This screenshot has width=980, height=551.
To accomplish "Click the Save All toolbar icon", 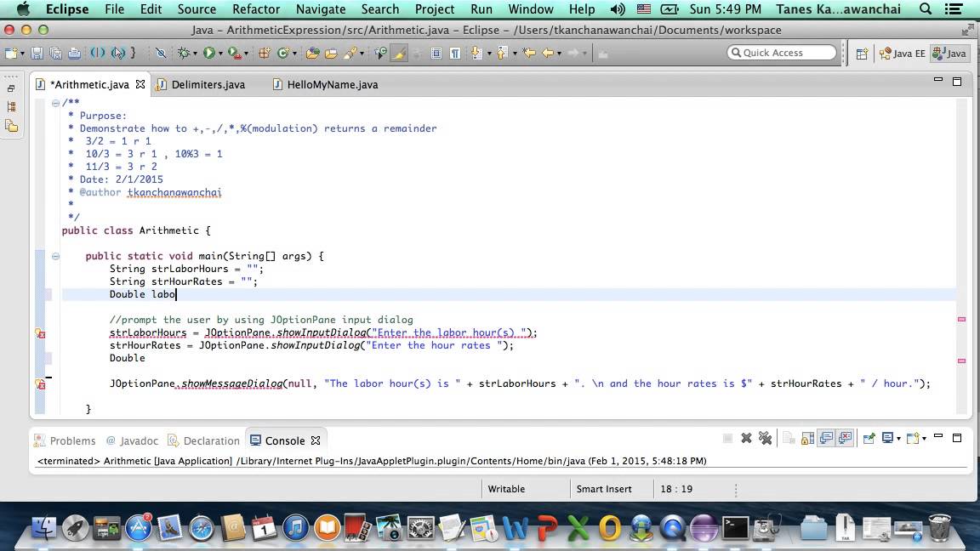I will coord(55,54).
